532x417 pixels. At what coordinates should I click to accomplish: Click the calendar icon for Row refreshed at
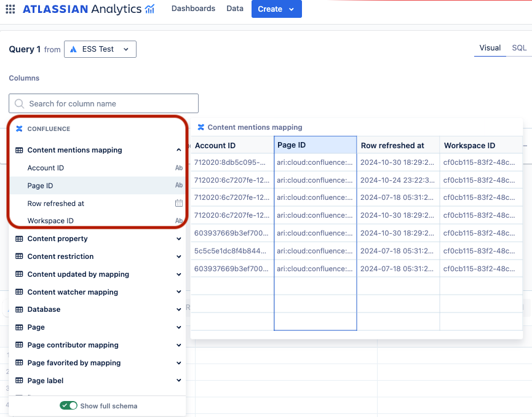click(x=179, y=203)
